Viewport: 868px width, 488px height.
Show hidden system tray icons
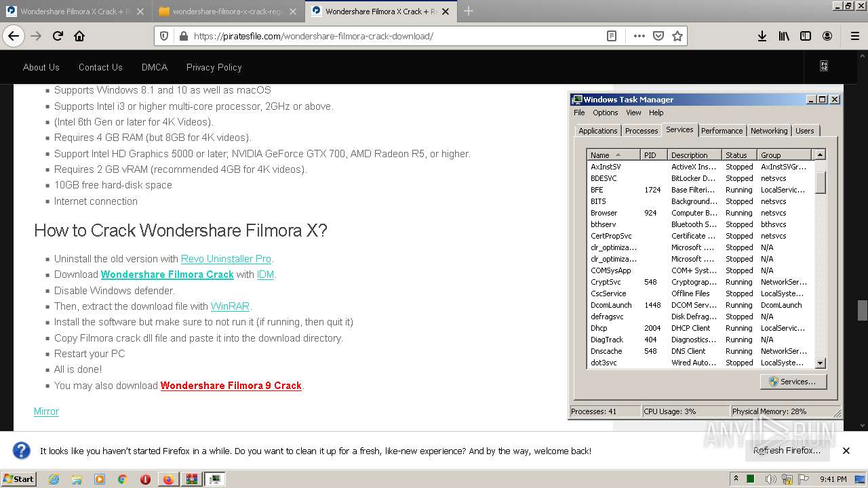click(x=736, y=479)
